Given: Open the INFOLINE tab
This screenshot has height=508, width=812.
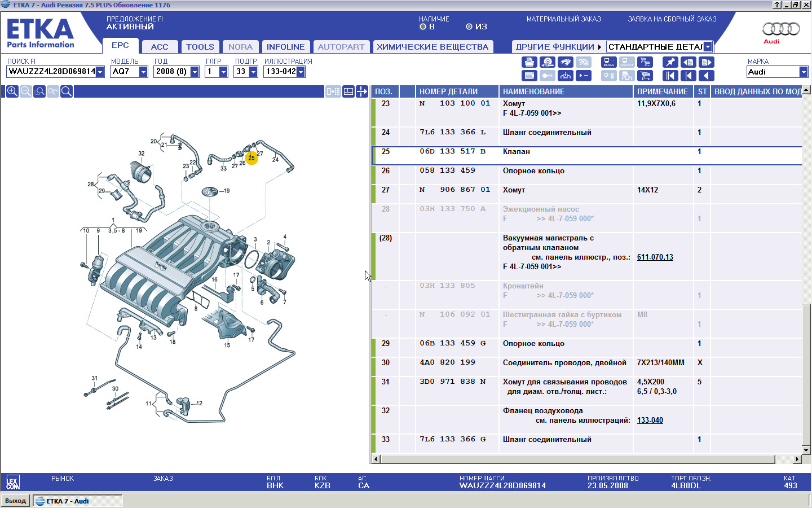Looking at the screenshot, I should click(285, 47).
